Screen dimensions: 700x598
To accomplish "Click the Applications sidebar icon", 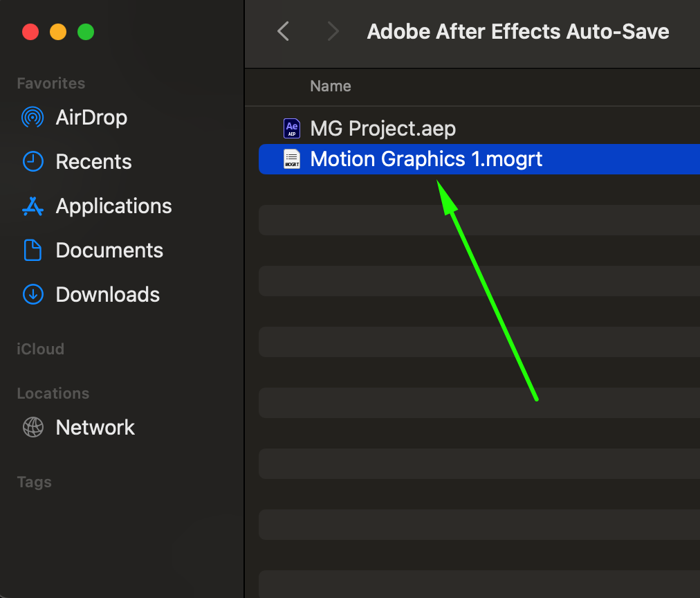I will [33, 206].
